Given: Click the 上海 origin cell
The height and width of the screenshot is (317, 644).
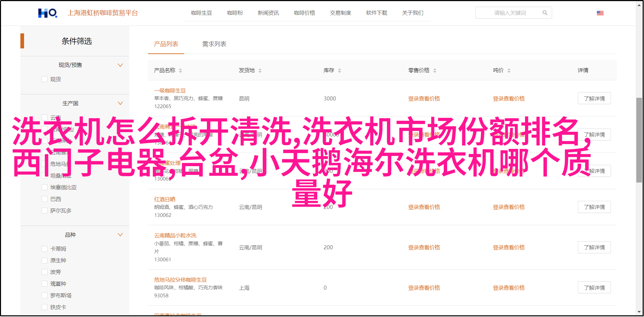Looking at the screenshot, I should tap(244, 288).
